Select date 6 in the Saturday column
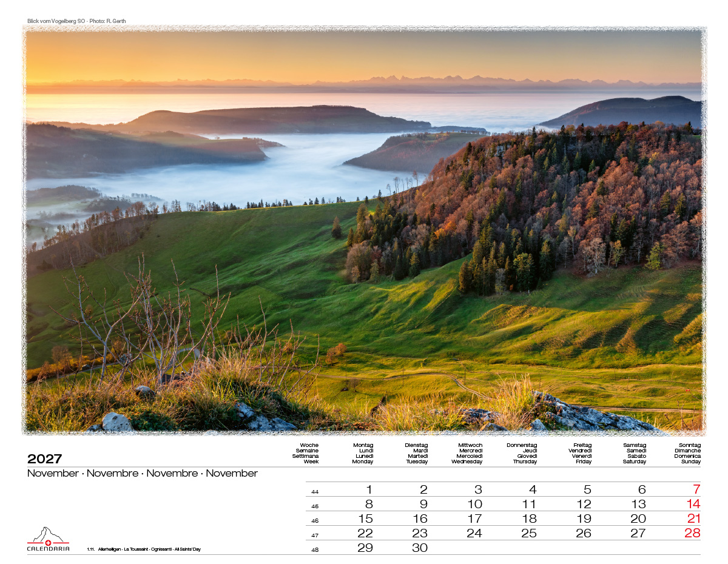Viewport: 728px width, 564px height. [642, 489]
